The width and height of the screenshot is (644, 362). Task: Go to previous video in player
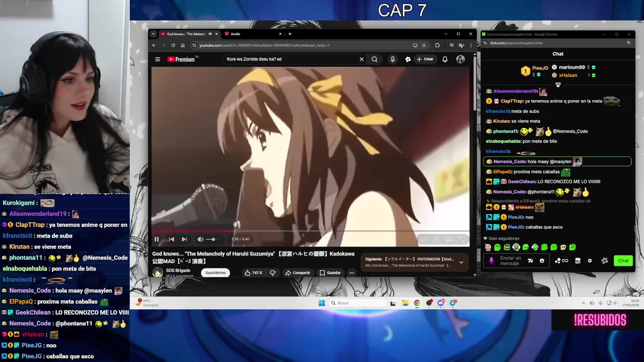pyautogui.click(x=171, y=239)
